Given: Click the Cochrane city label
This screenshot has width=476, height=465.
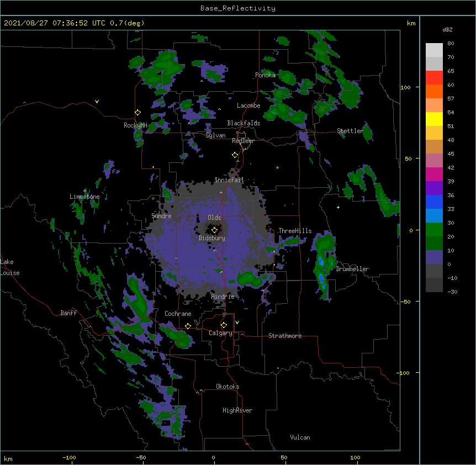Looking at the screenshot, I should click(178, 314).
